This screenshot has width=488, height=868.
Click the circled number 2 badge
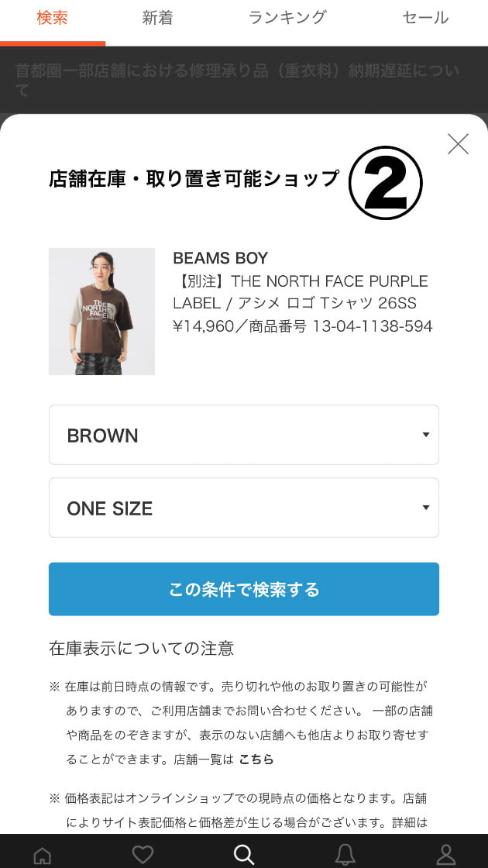point(385,183)
